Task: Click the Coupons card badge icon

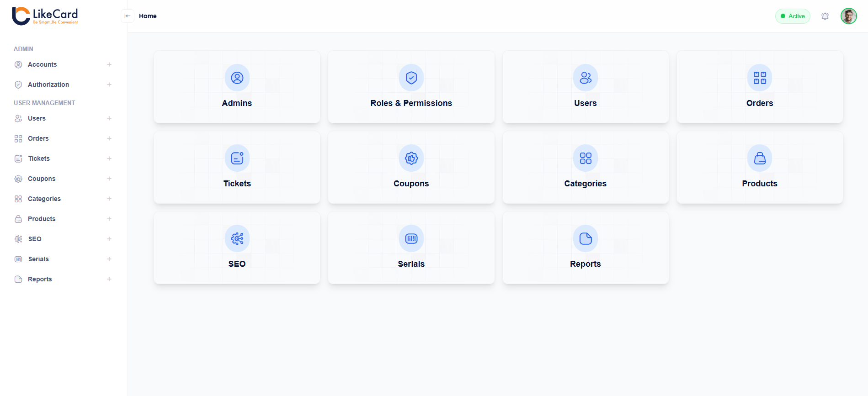Action: coord(411,158)
